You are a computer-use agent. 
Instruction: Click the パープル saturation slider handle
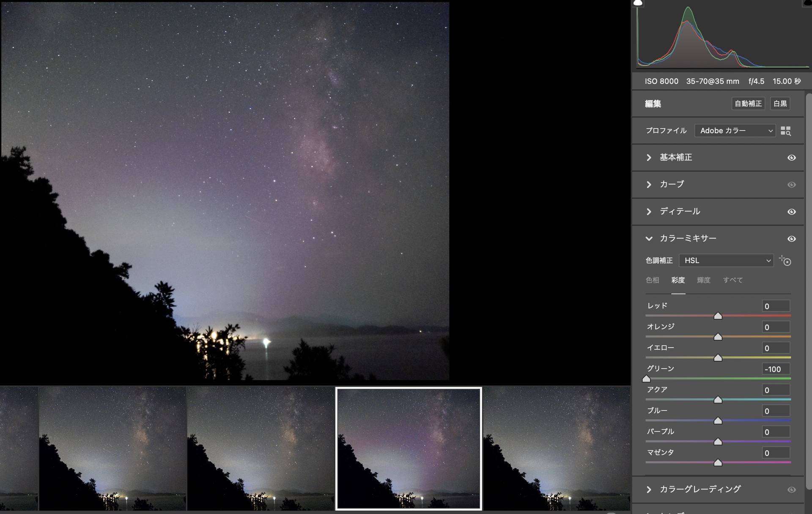pyautogui.click(x=718, y=442)
